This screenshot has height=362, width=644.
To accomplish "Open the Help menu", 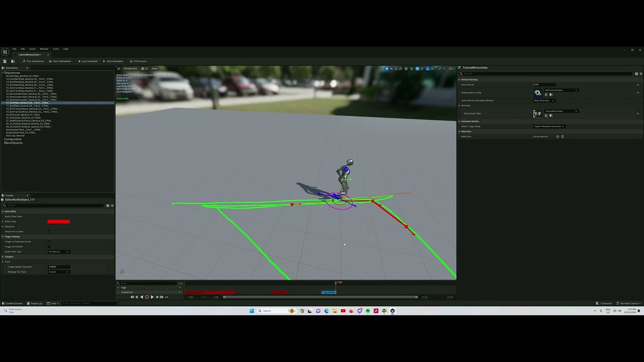I will tap(65, 49).
